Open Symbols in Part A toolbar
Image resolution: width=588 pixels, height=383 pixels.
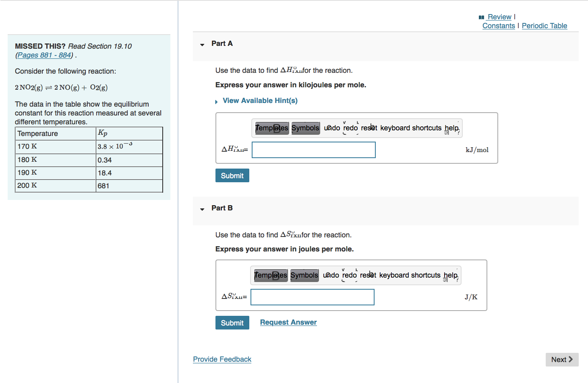305,128
